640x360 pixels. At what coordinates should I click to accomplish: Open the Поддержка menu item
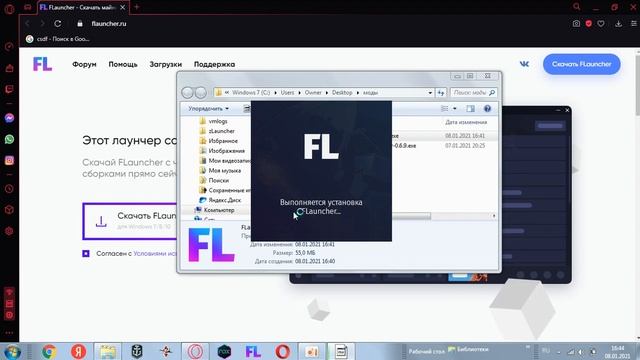pyautogui.click(x=214, y=64)
